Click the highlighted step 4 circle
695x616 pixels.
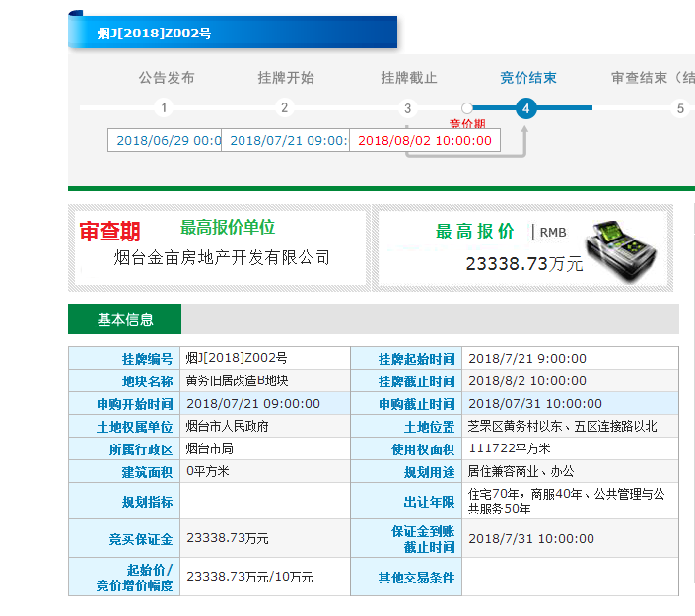[x=526, y=108]
